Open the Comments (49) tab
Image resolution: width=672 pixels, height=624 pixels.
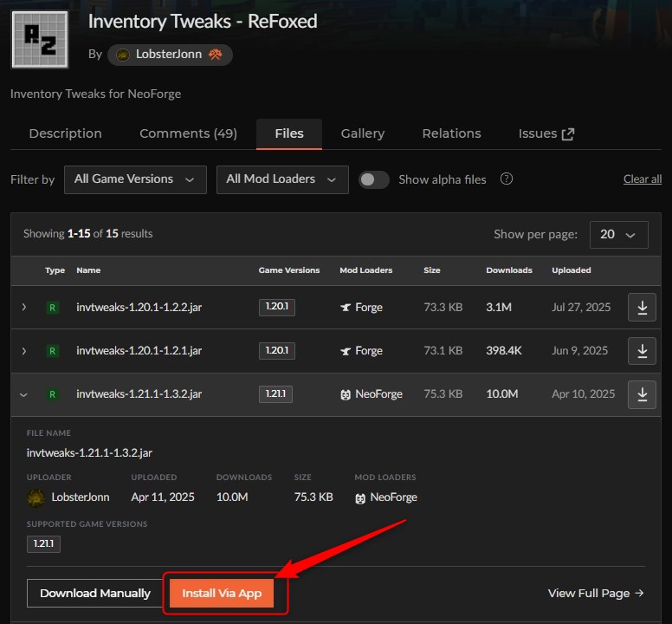[188, 133]
